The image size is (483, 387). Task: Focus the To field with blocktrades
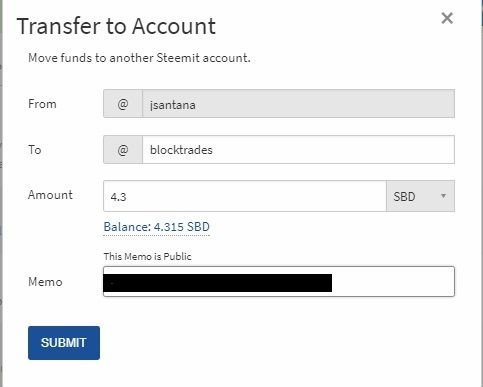(298, 150)
